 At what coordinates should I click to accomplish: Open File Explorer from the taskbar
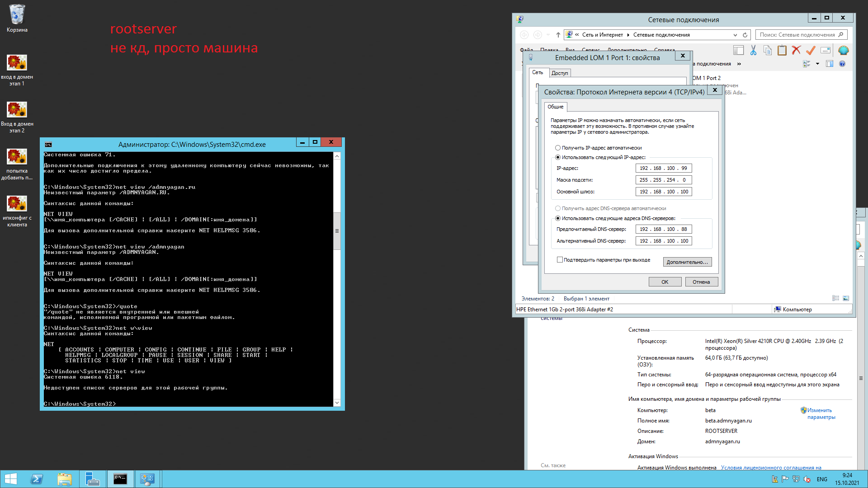[65, 479]
